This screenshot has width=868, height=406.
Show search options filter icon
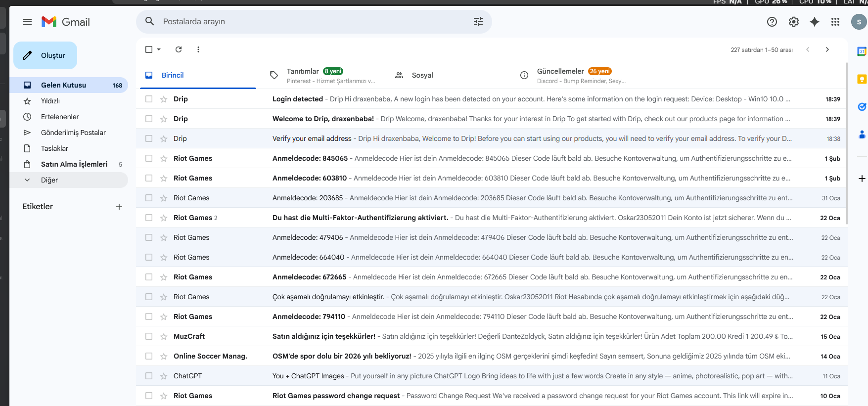(x=478, y=21)
